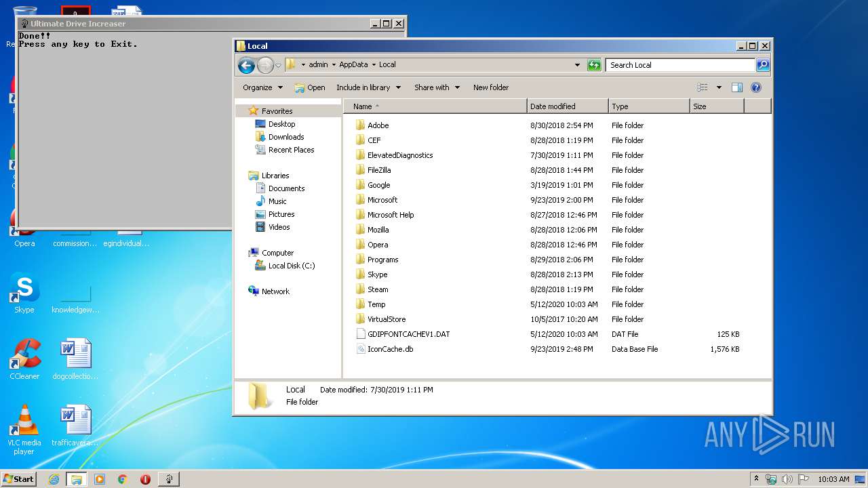Select GDIPFONTCACHEV1.DAT file
The height and width of the screenshot is (488, 868).
point(408,334)
